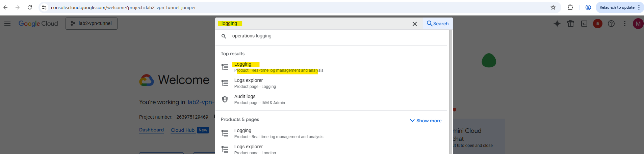Select the 'operations logging' search suggestion

coord(252,36)
